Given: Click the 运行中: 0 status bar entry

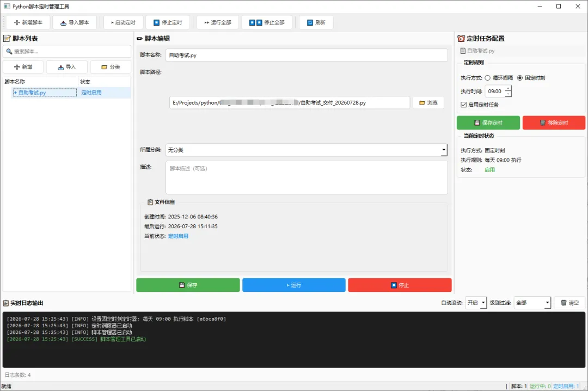Looking at the screenshot, I should pyautogui.click(x=540, y=386).
